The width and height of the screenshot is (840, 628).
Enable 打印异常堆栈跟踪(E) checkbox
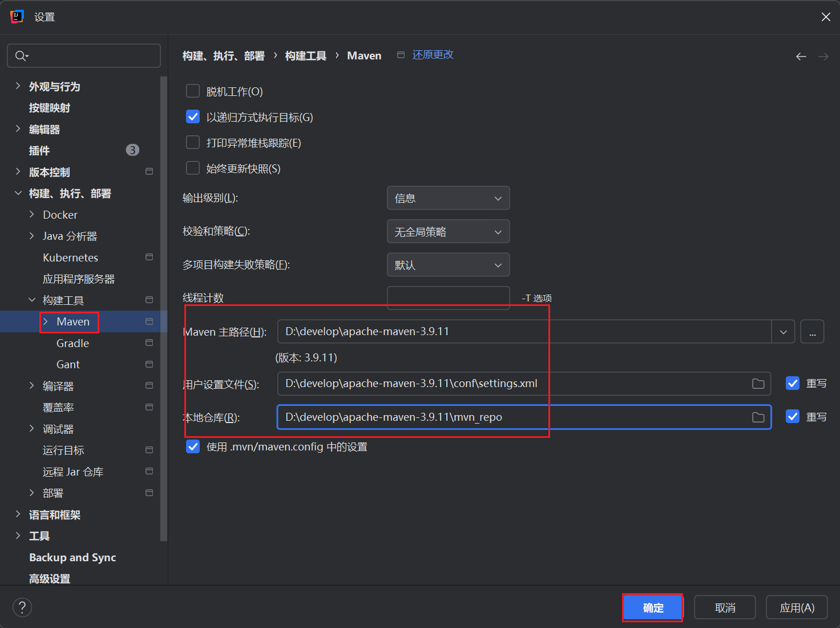[x=193, y=142]
